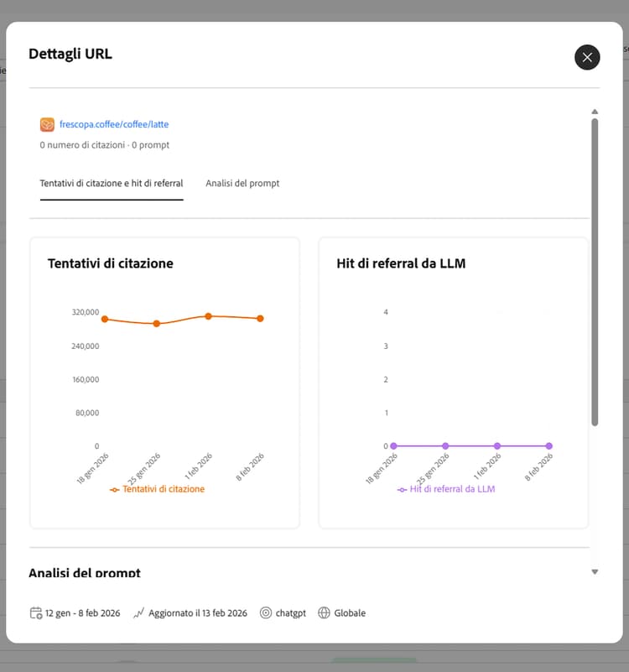Click the 12 gen - 8 feb 2026 date range
This screenshot has height=672, width=629.
(84, 613)
